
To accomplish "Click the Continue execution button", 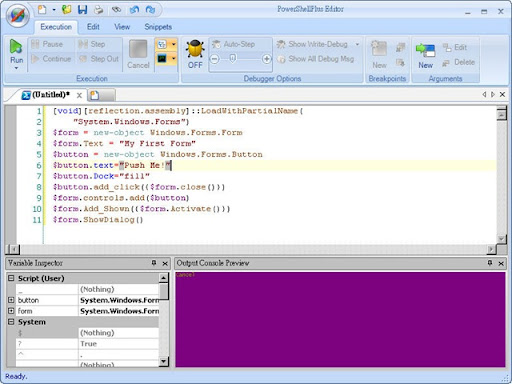I will 51,59.
